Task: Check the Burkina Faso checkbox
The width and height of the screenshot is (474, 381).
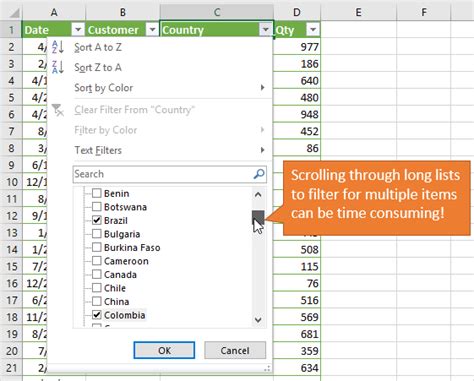Action: point(97,247)
